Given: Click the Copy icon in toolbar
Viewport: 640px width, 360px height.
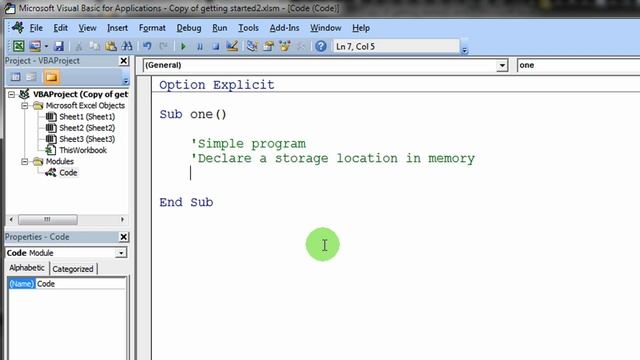Looking at the screenshot, I should tap(94, 46).
